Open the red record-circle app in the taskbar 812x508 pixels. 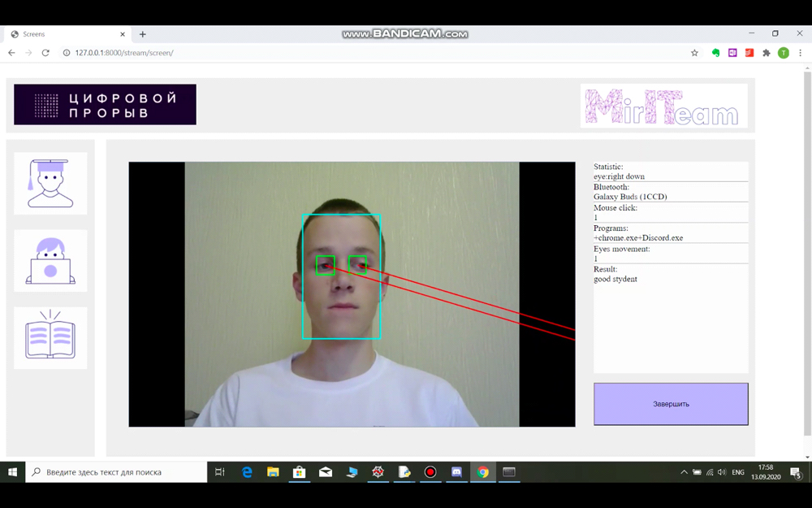[x=430, y=472]
